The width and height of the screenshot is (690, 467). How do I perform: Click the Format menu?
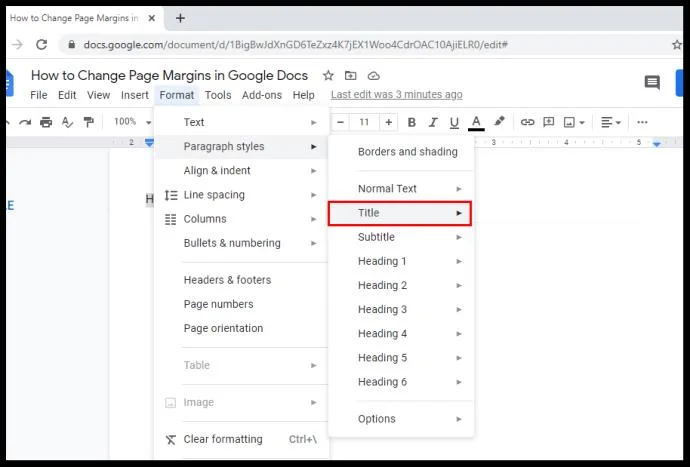click(176, 95)
